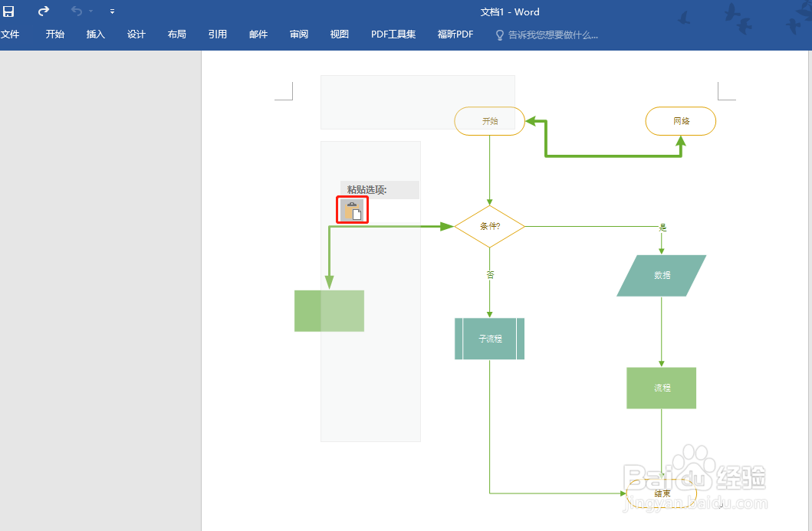The image size is (812, 531).
Task: Open the 福昕PDF tab
Action: click(455, 34)
